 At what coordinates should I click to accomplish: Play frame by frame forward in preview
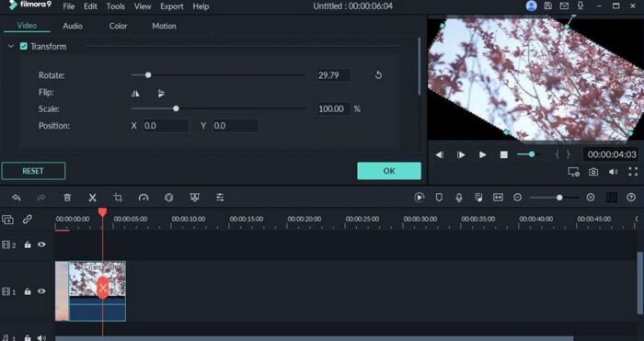pos(461,154)
